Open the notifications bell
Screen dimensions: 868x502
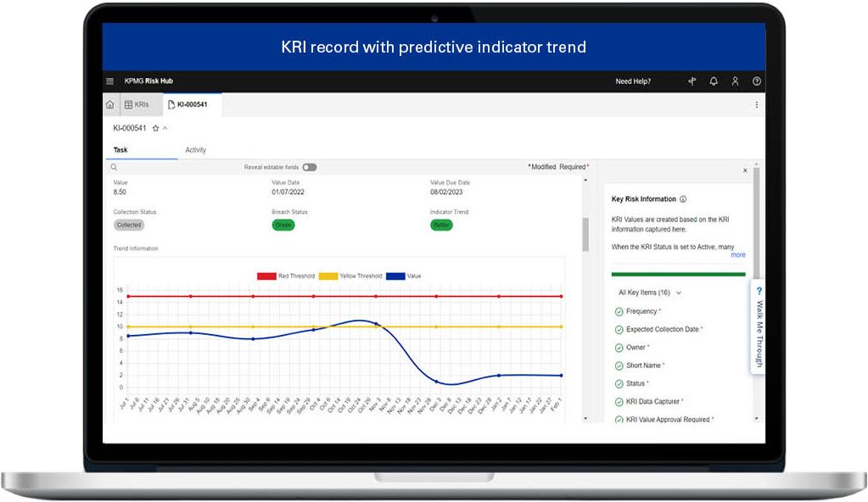pyautogui.click(x=714, y=81)
